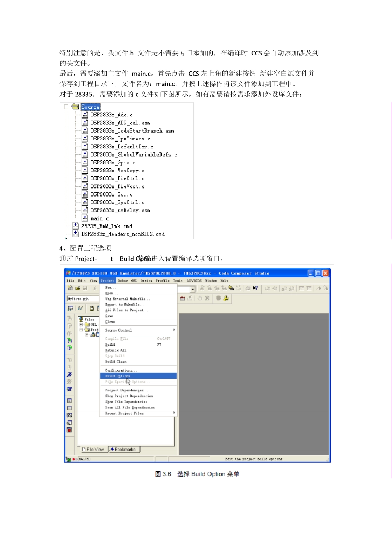Select DSP2833x_ADC_cal.asm file
This screenshot has height=555, width=392.
(x=120, y=123)
